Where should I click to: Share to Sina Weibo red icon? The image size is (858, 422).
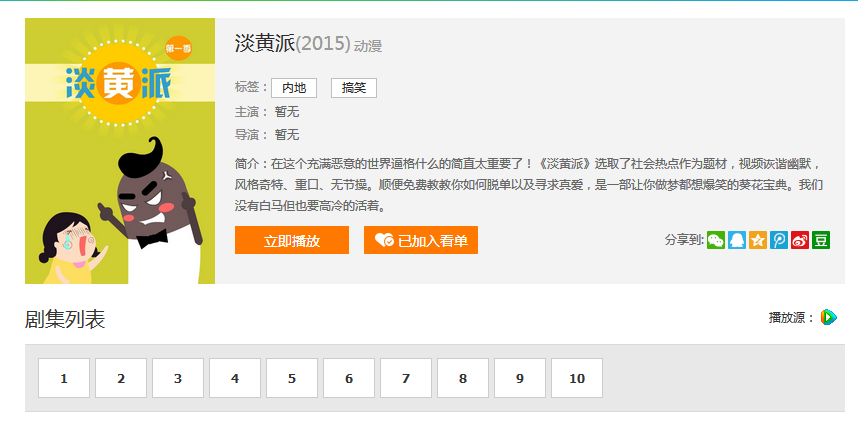pyautogui.click(x=799, y=240)
